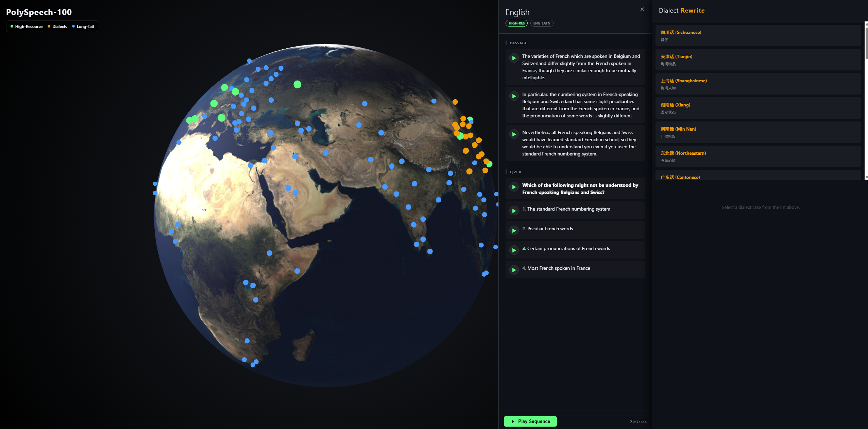The height and width of the screenshot is (429, 868).
Task: Select answer text 'Peculiar French words'
Action: click(x=550, y=229)
